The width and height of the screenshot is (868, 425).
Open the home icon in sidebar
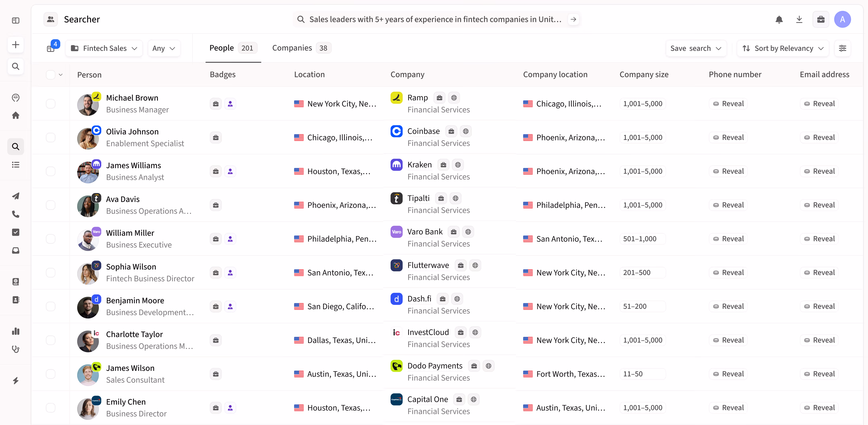coord(15,115)
